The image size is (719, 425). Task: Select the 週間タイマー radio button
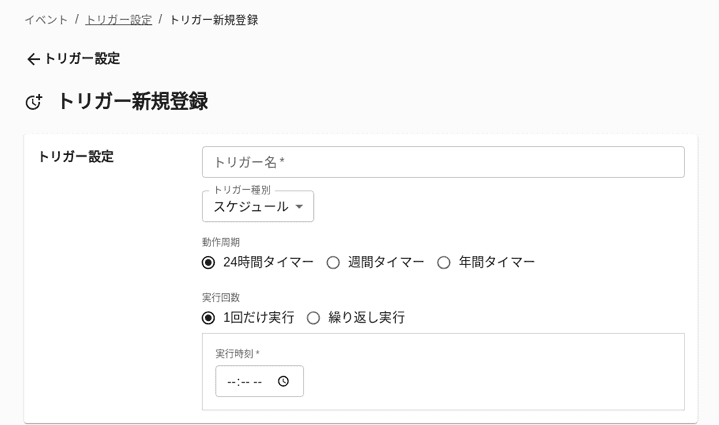[333, 262]
